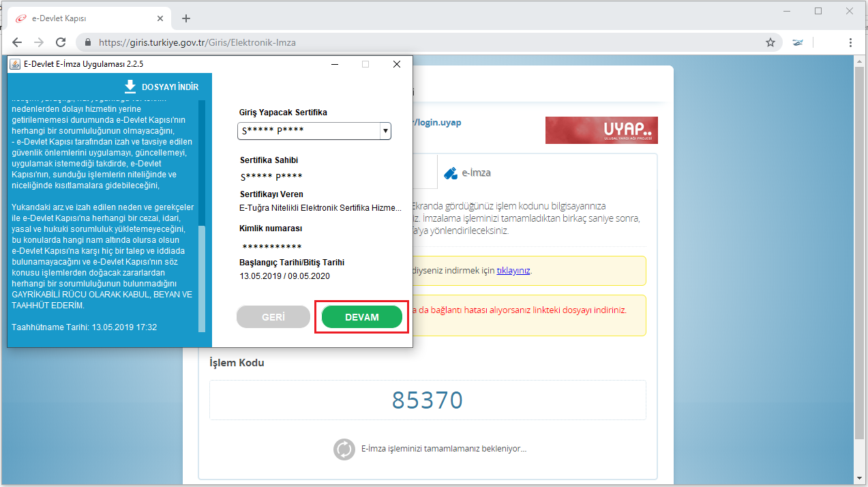Viewport: 868px width, 487px height.
Task: Select the e-İmza login tab
Action: (x=468, y=173)
